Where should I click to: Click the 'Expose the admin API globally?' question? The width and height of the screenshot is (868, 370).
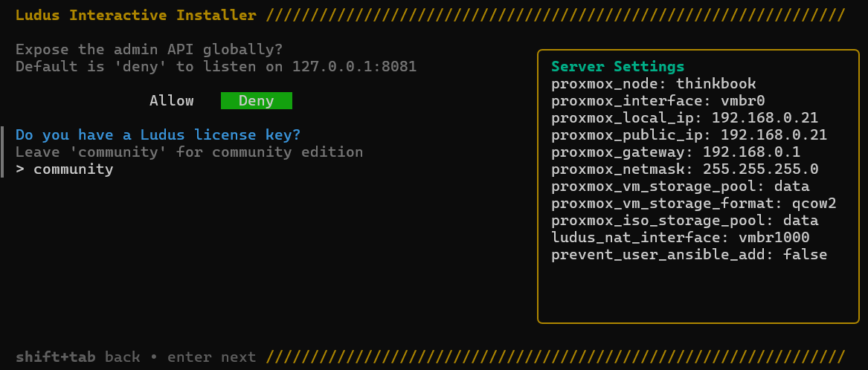[x=149, y=50]
